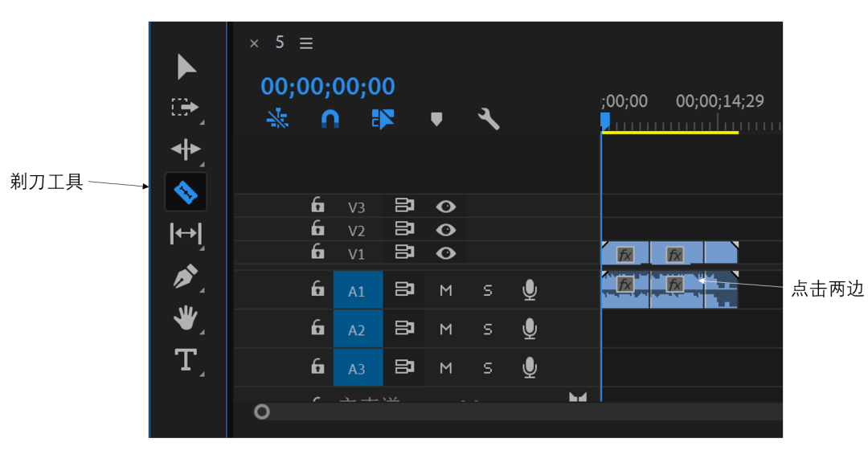Hide track V3 with eye icon
The image size is (868, 463).
[x=445, y=207]
